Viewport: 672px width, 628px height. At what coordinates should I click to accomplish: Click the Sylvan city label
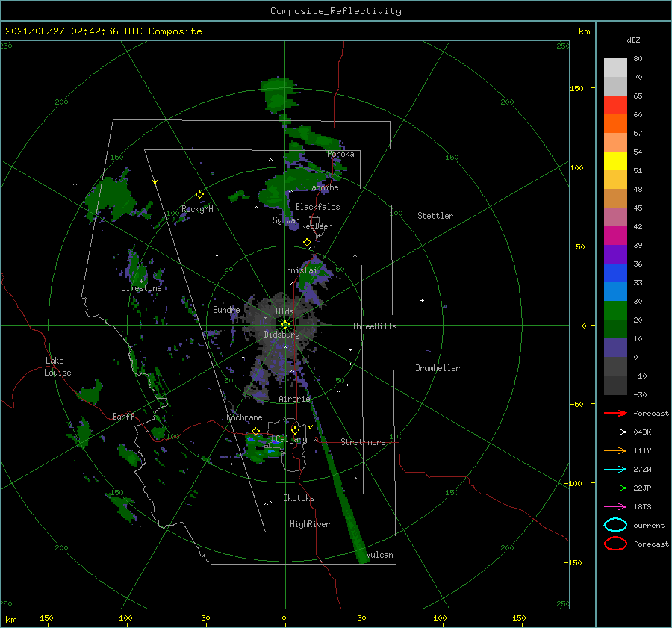point(286,220)
